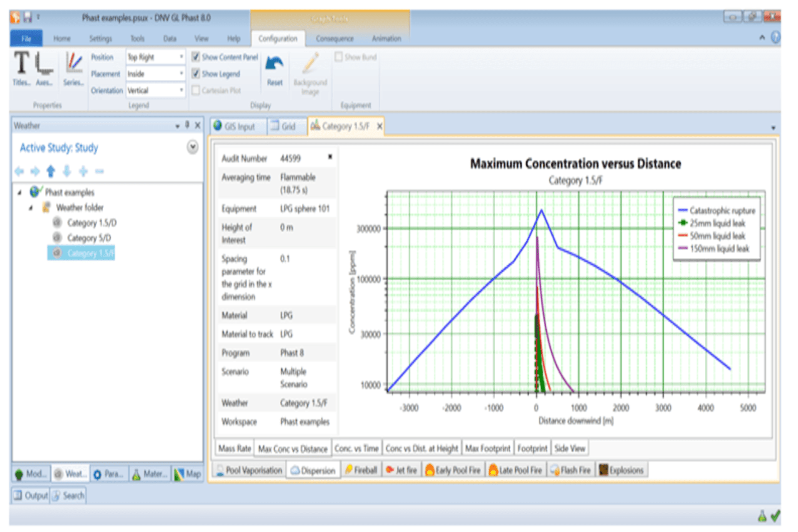
Task: Collapse the Phast examples tree node
Action: pyautogui.click(x=19, y=192)
